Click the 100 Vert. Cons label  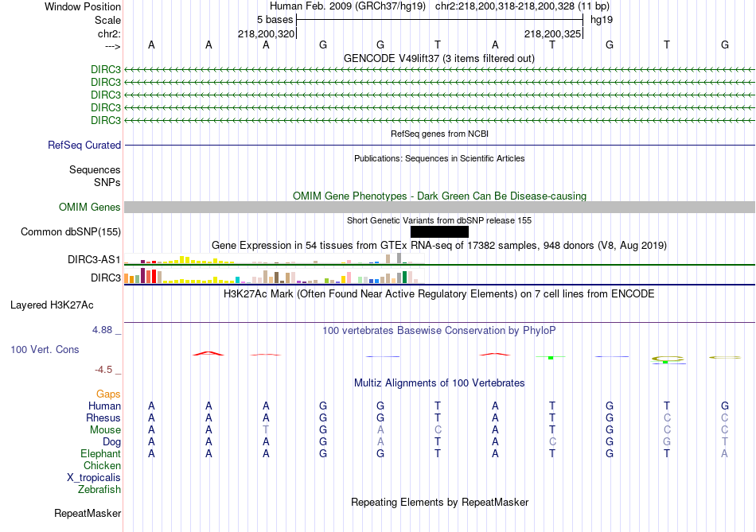click(x=45, y=349)
